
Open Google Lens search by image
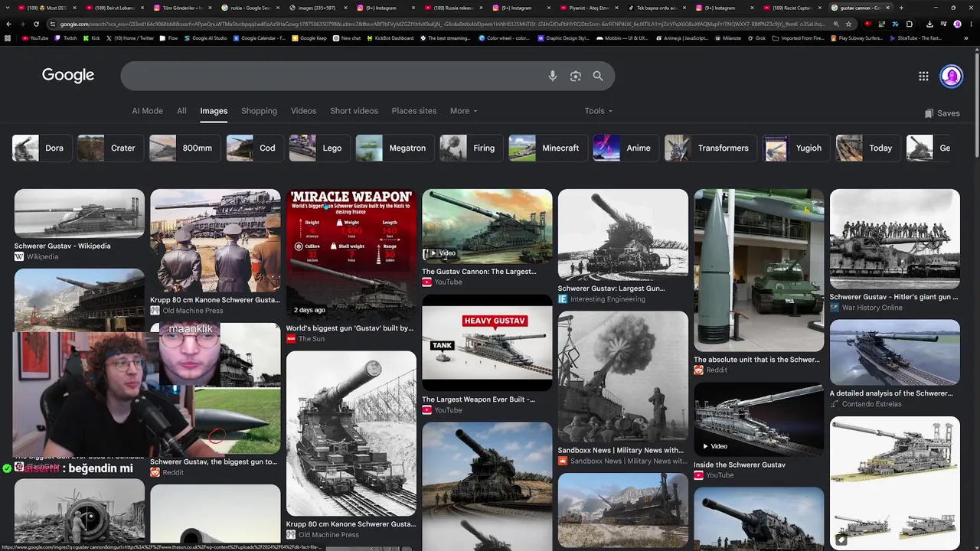(x=576, y=76)
